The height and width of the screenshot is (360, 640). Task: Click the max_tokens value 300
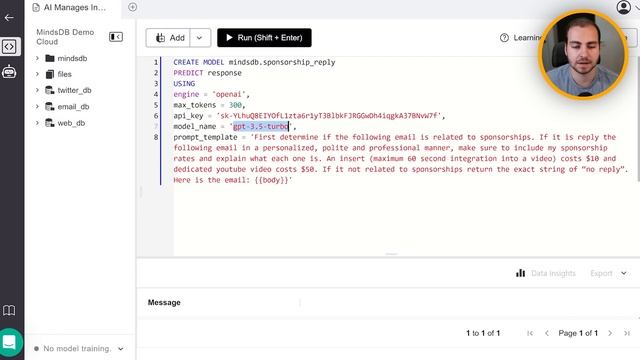235,105
